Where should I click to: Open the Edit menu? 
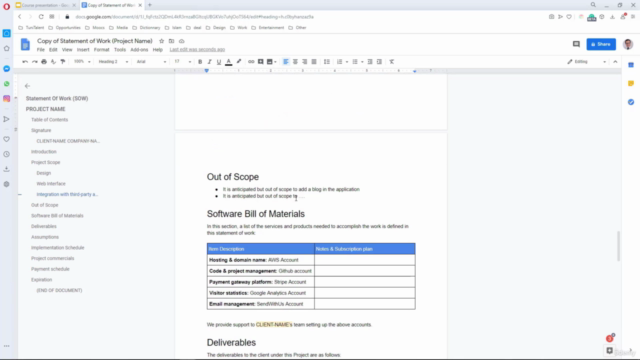click(x=53, y=50)
